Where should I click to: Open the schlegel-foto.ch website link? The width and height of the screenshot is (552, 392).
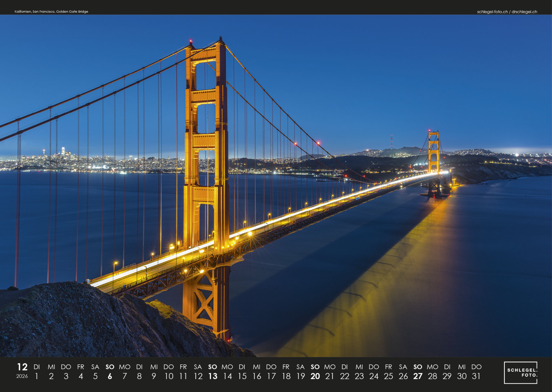492,12
